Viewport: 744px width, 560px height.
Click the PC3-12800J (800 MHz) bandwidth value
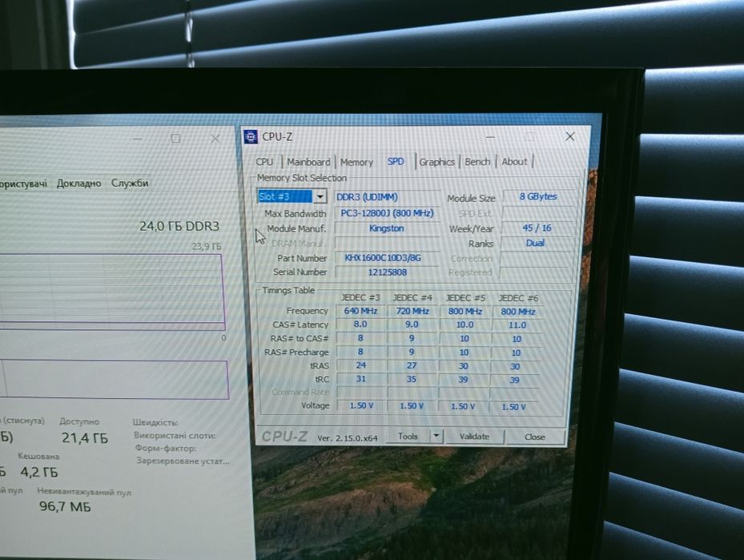point(387,213)
